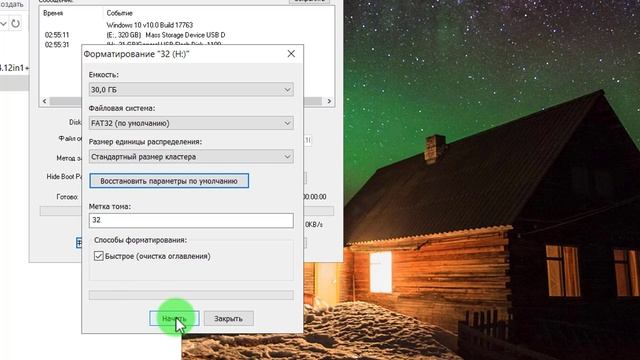Click the dropdown chevron beside refresh icon
This screenshot has height=360, width=640.
[x=3, y=24]
